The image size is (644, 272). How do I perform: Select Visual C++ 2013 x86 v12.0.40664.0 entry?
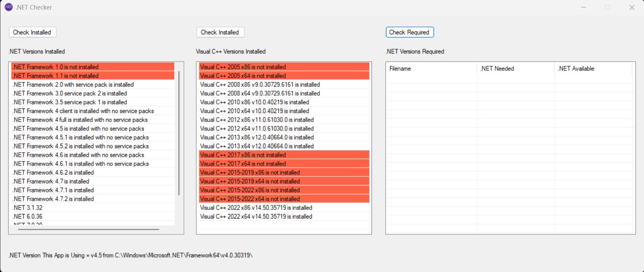click(257, 137)
